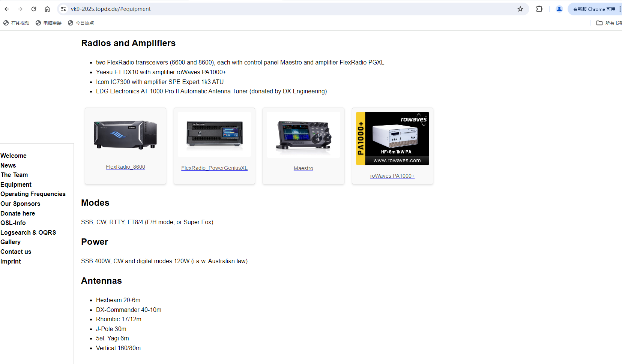Open the extensions puzzle icon
622x364 pixels.
coord(539,9)
